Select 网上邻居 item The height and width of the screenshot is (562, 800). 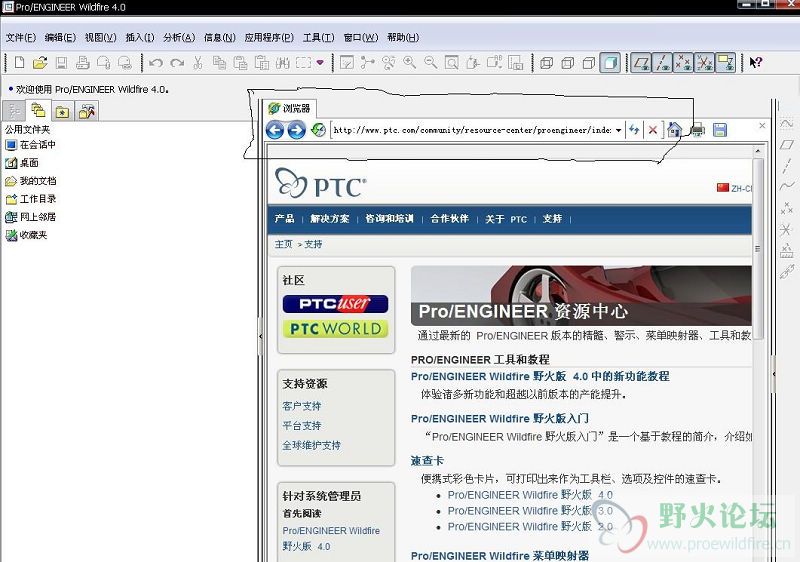click(31, 217)
